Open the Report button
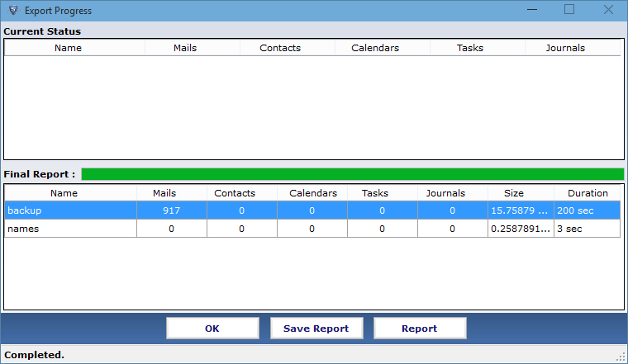 tap(420, 329)
